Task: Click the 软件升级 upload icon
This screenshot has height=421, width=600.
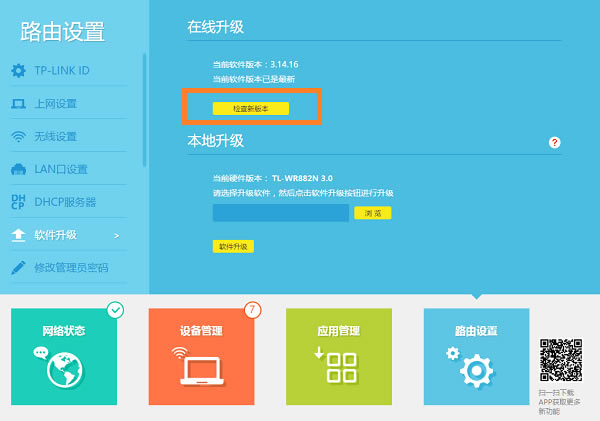Action: tap(18, 235)
